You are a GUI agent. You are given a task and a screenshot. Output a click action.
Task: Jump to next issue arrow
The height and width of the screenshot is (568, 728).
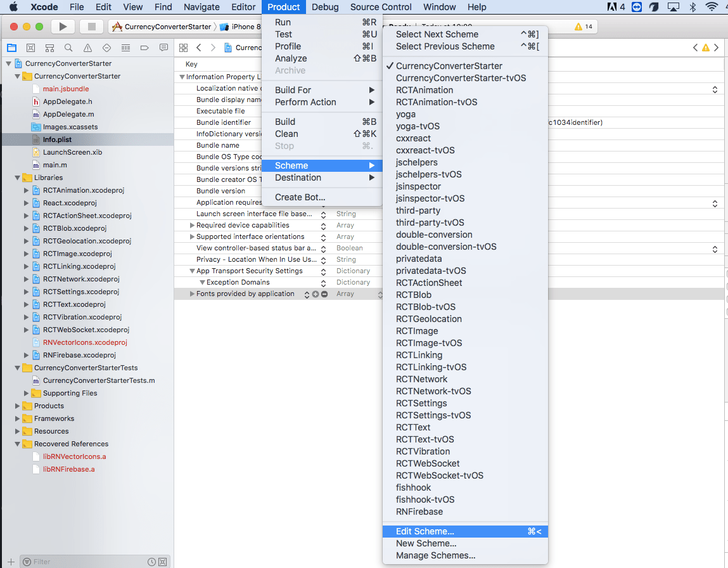717,48
